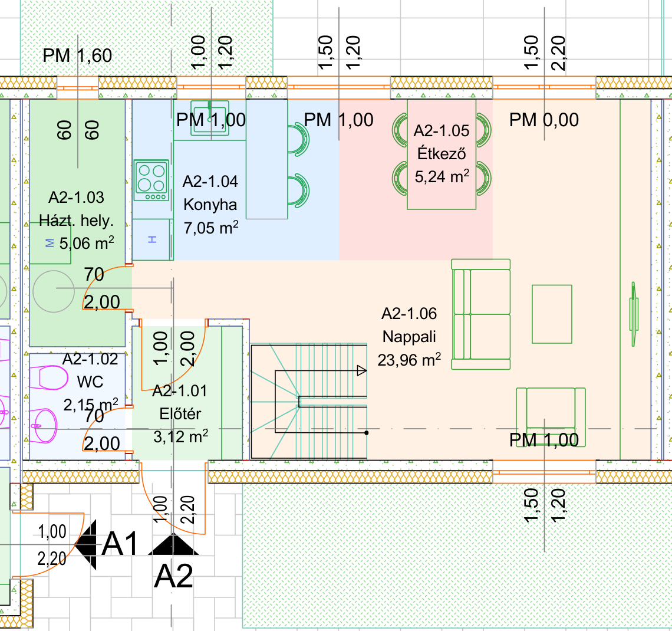This screenshot has width=672, height=631.
Task: Click the kitchen sink symbol
Action: tap(210, 119)
